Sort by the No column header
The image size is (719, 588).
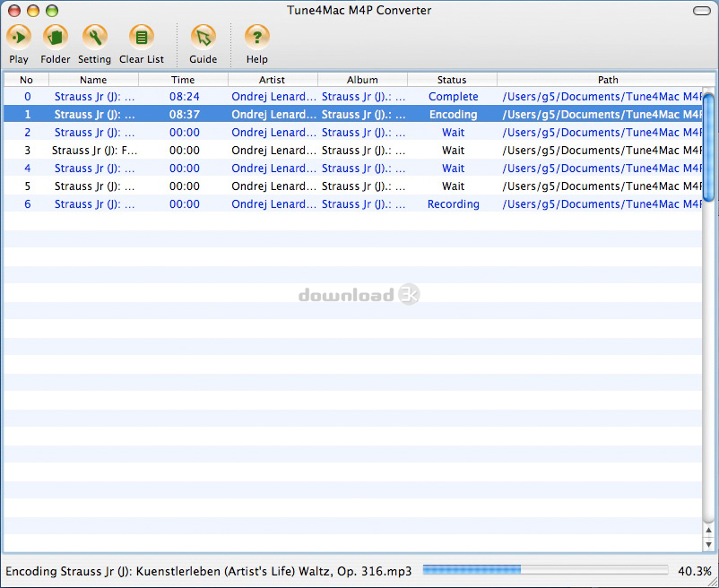(x=26, y=80)
